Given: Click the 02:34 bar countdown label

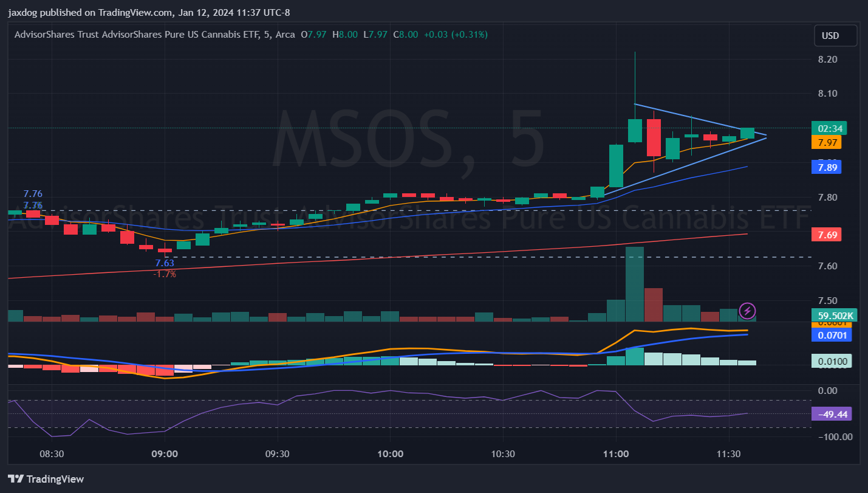Looking at the screenshot, I should click(x=829, y=128).
